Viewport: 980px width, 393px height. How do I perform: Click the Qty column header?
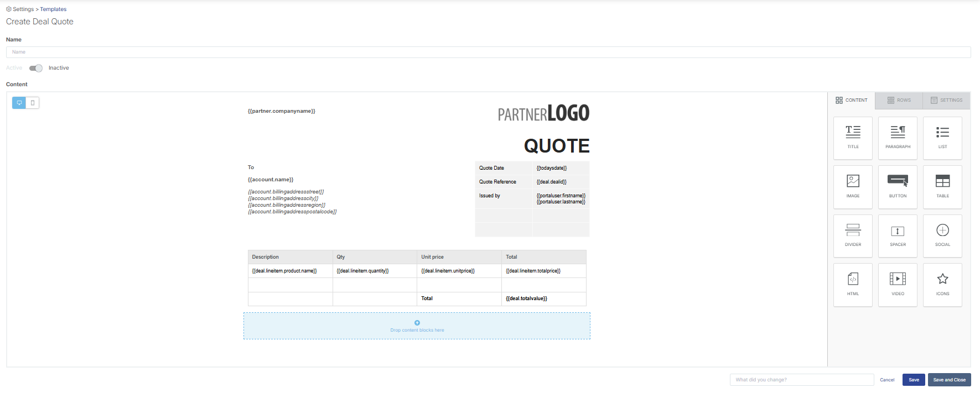coord(375,257)
